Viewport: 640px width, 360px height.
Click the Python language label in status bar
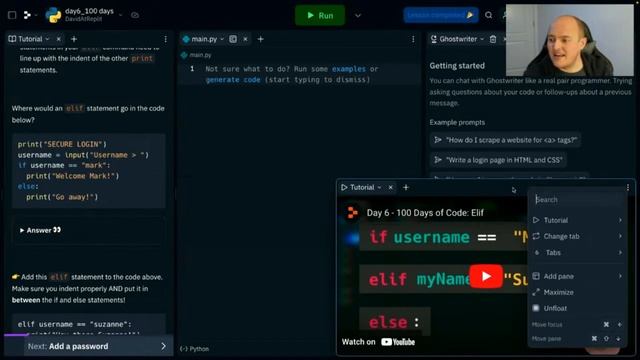[199, 349]
